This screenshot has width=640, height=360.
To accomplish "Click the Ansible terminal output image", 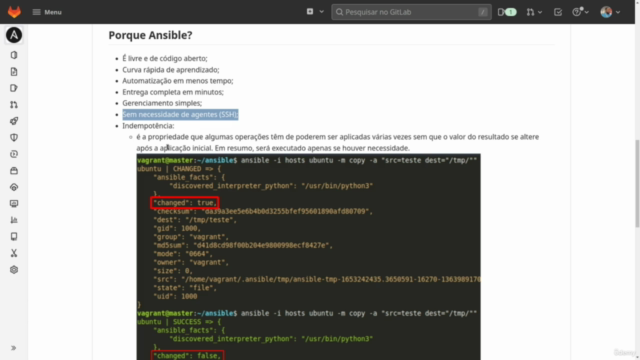I will click(x=309, y=257).
